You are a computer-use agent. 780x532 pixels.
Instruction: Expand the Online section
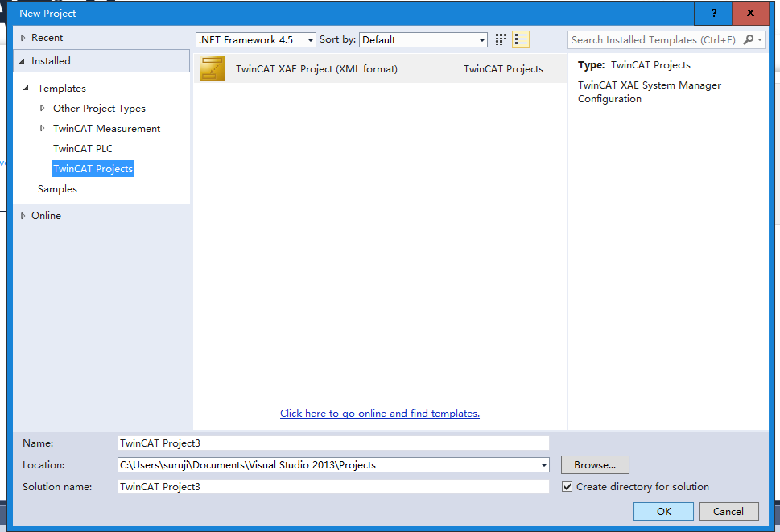pyautogui.click(x=23, y=216)
